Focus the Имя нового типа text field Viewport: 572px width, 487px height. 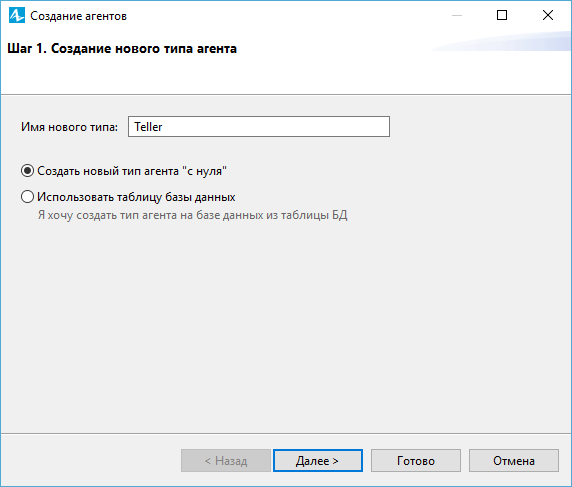pyautogui.click(x=259, y=127)
